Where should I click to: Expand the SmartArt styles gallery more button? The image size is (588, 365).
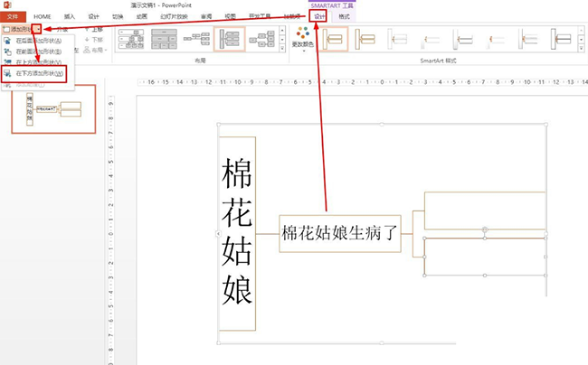point(582,48)
